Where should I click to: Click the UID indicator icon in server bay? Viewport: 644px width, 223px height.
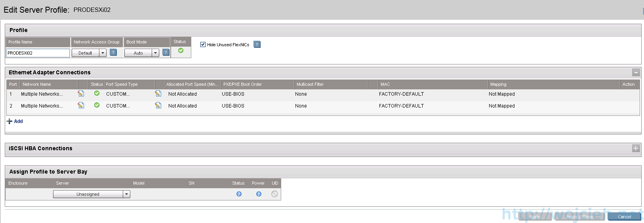pyautogui.click(x=274, y=194)
